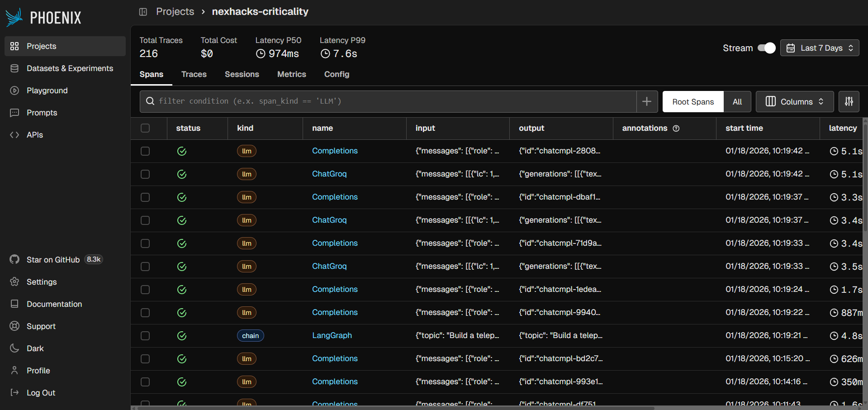Image resolution: width=868 pixels, height=410 pixels.
Task: Click the Projects breadcrumb link
Action: (175, 12)
